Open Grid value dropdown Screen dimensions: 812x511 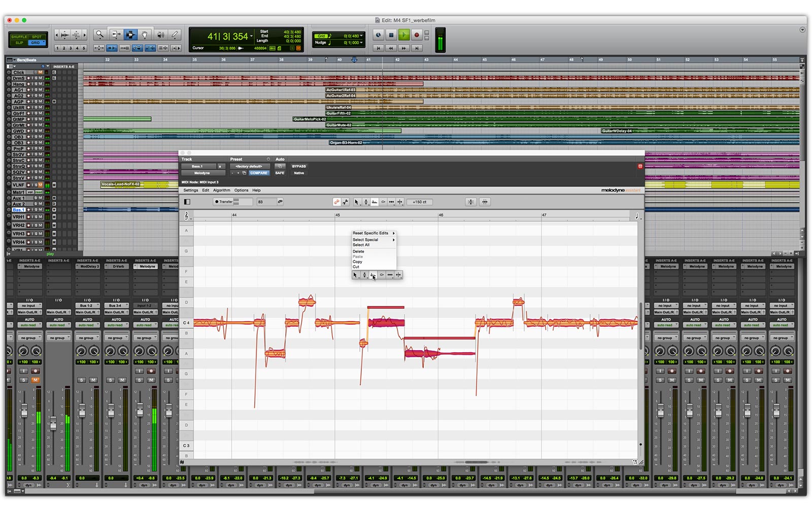361,36
